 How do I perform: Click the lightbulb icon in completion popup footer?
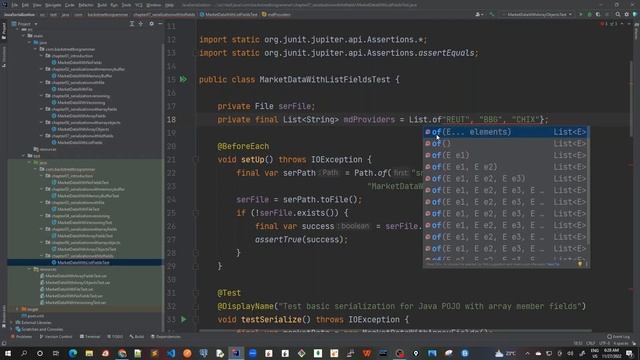tap(580, 264)
